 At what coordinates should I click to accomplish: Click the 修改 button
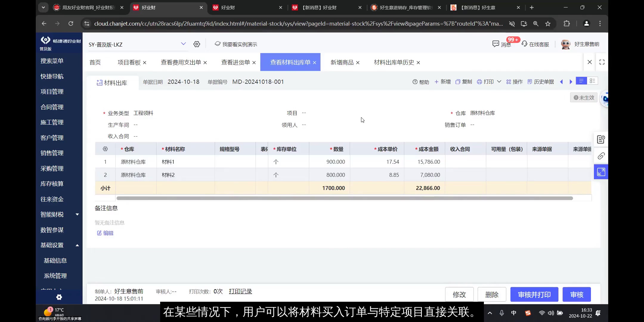[x=459, y=295]
